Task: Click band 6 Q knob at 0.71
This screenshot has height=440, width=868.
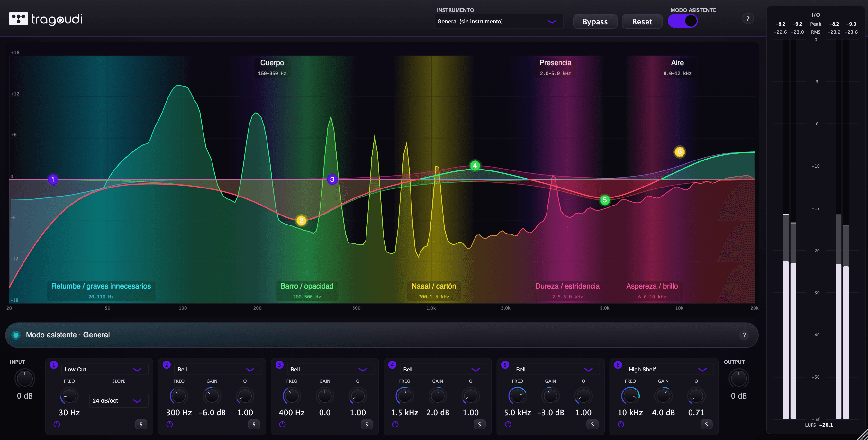Action: [696, 396]
